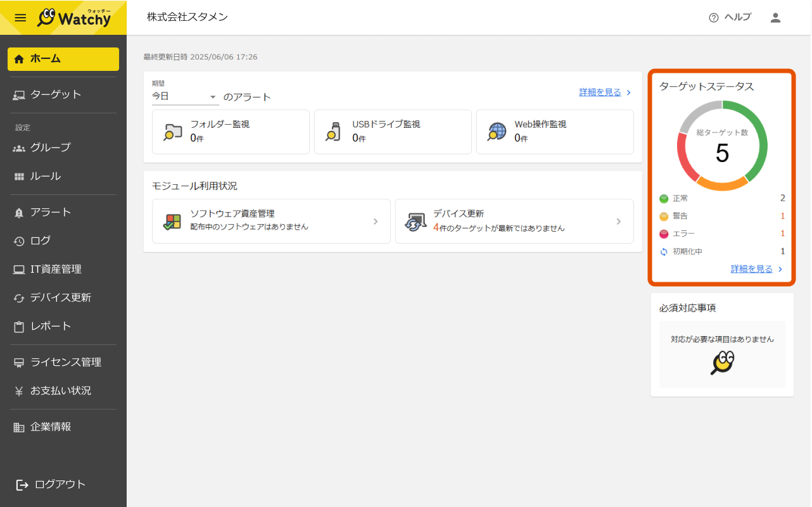
Task: Click the company building icon
Action: point(19,427)
